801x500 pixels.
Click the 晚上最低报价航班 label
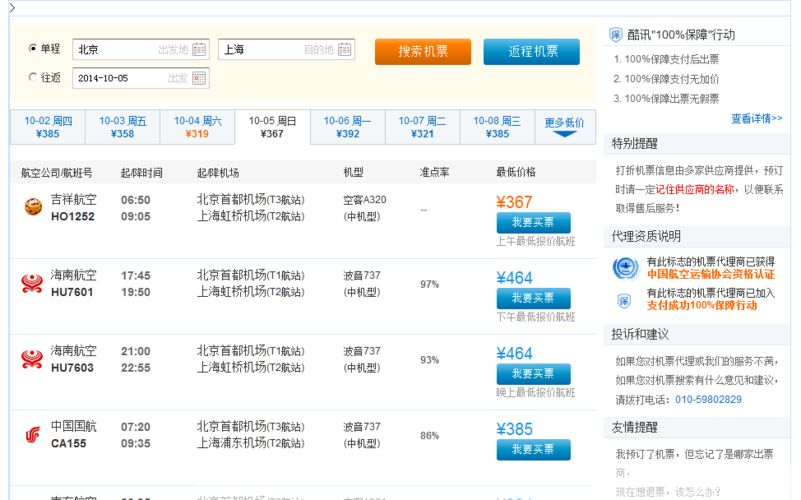tap(536, 392)
